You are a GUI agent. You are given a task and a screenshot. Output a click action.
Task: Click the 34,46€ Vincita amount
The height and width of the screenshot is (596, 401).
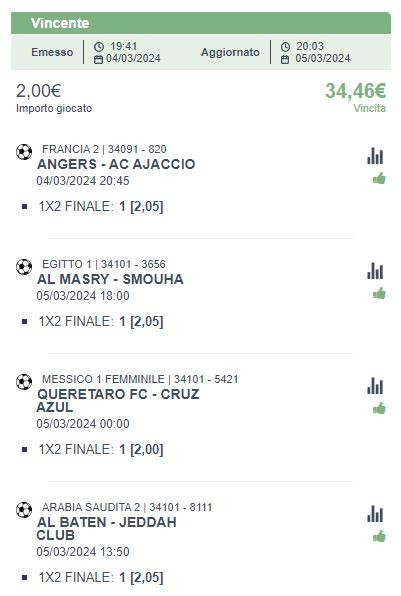355,91
